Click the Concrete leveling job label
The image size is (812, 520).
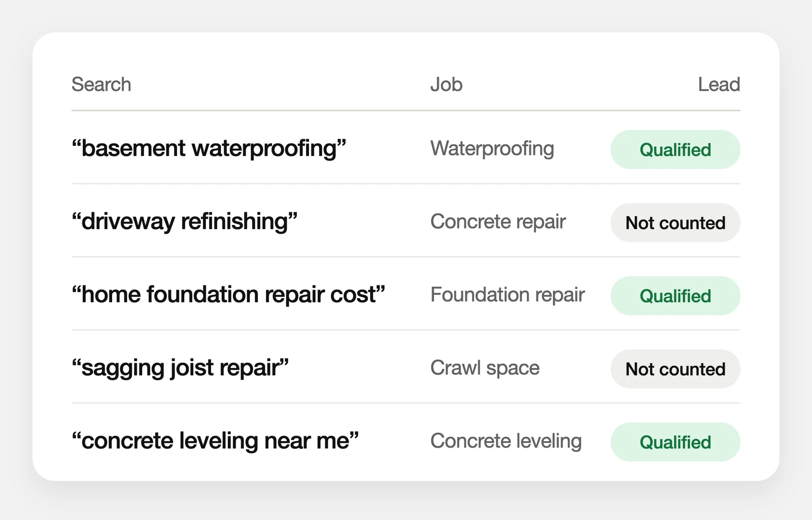pyautogui.click(x=506, y=441)
